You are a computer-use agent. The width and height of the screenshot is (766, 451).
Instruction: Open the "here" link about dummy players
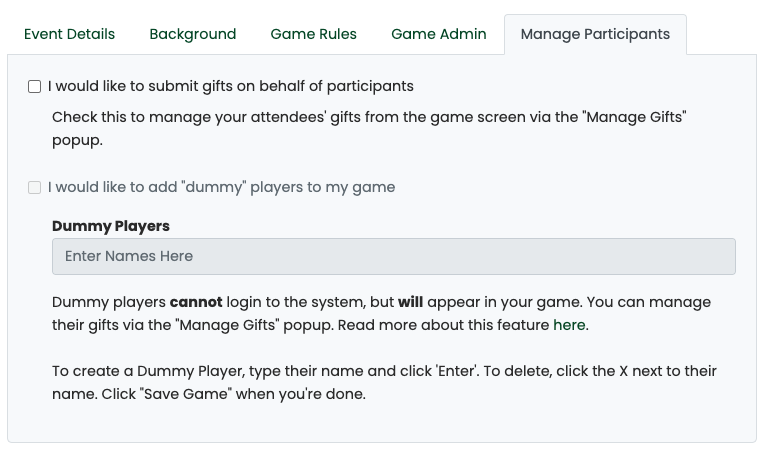pos(569,325)
